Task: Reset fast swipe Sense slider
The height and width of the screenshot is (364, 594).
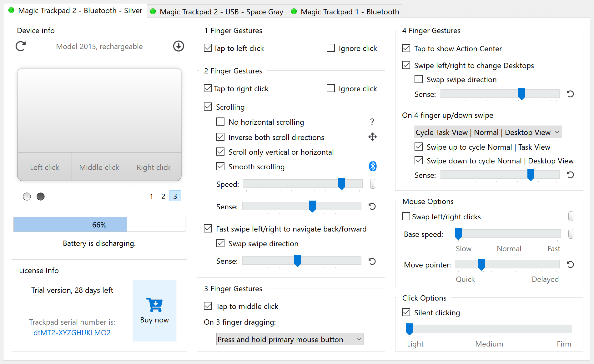Action: pos(372,261)
